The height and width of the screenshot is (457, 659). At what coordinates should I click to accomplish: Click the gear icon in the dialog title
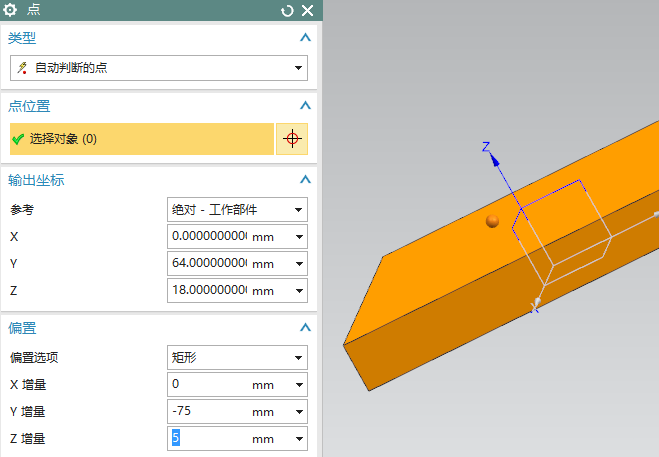coord(12,10)
